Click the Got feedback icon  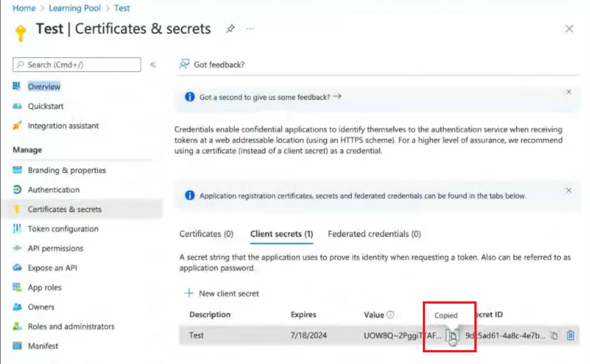point(185,65)
